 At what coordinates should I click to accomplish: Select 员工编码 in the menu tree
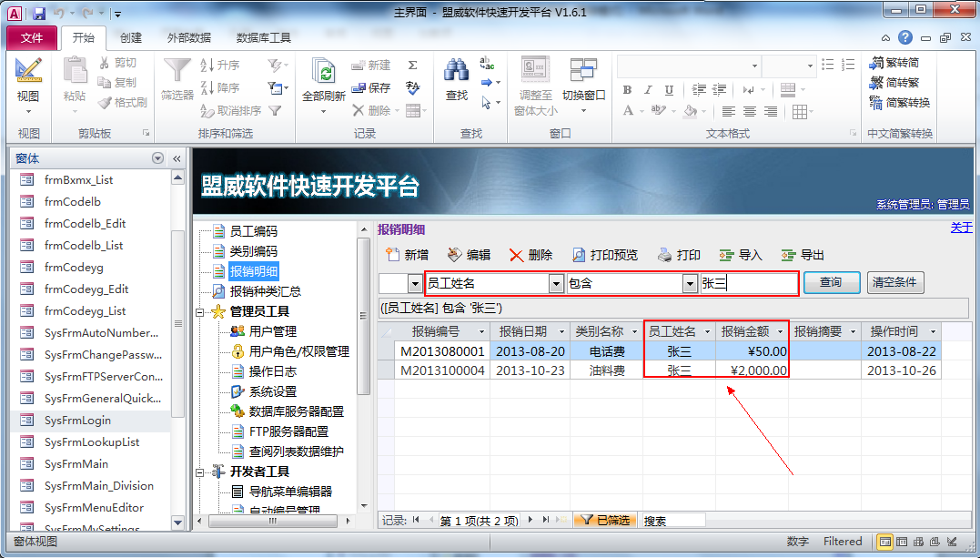(x=253, y=231)
